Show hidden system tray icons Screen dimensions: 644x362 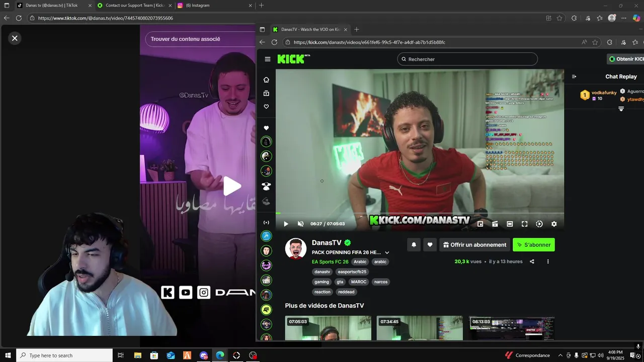pos(560,355)
